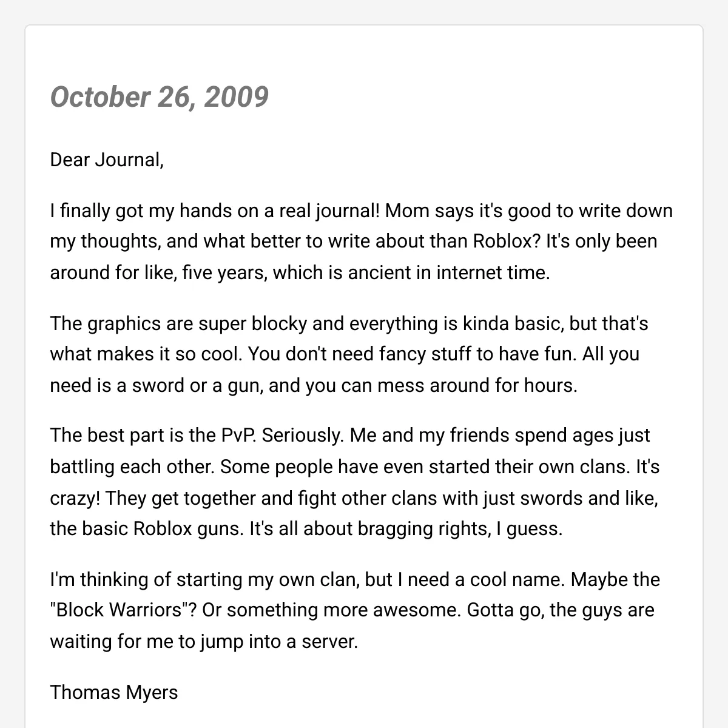
Task: Click the line battling each other
Action: (355, 467)
